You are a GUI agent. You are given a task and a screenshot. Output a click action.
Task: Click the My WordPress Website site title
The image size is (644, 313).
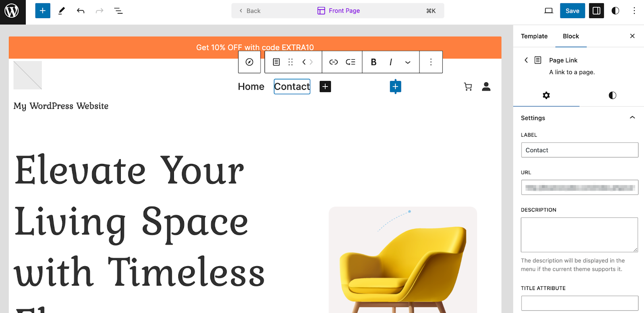click(61, 106)
